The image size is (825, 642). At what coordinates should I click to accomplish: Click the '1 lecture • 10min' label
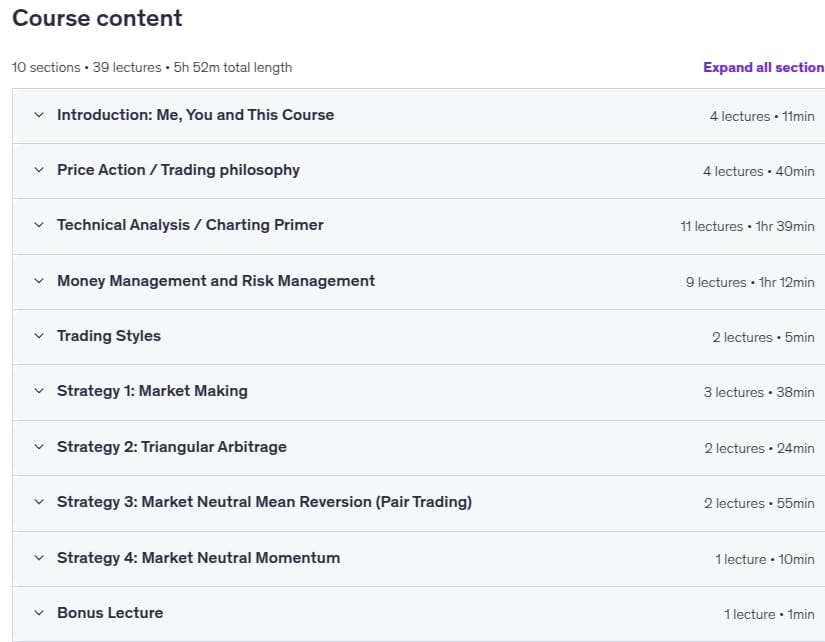[x=765, y=559]
